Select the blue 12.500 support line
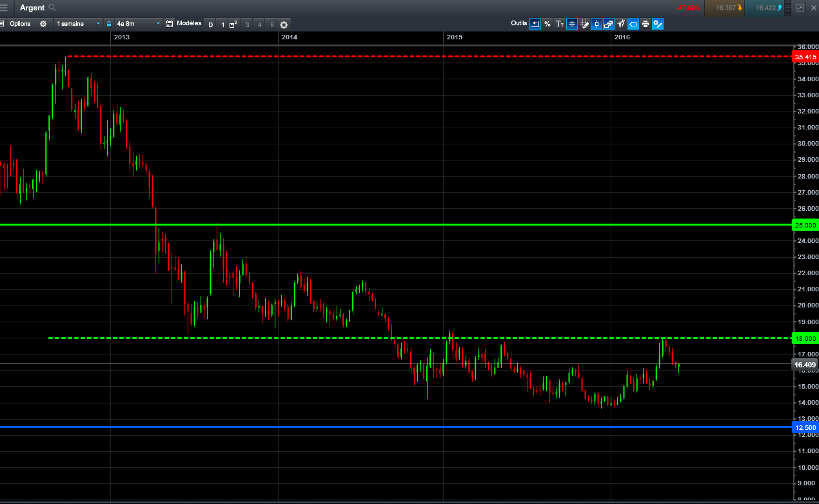The width and height of the screenshot is (819, 504). (395, 427)
